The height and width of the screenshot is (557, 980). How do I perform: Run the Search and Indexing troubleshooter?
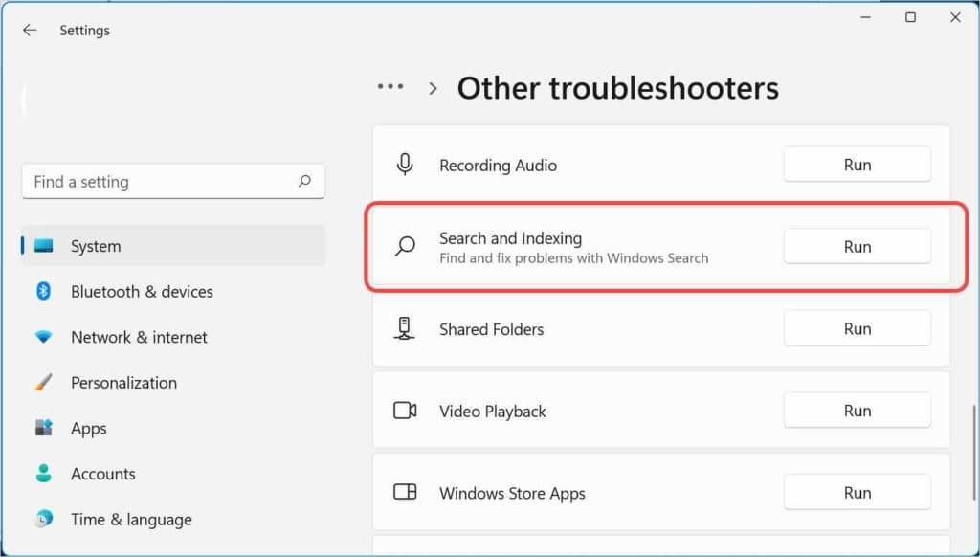857,246
